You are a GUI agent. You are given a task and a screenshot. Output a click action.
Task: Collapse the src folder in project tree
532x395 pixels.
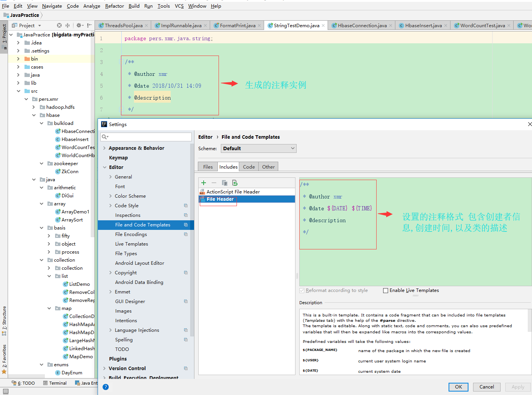pos(18,91)
